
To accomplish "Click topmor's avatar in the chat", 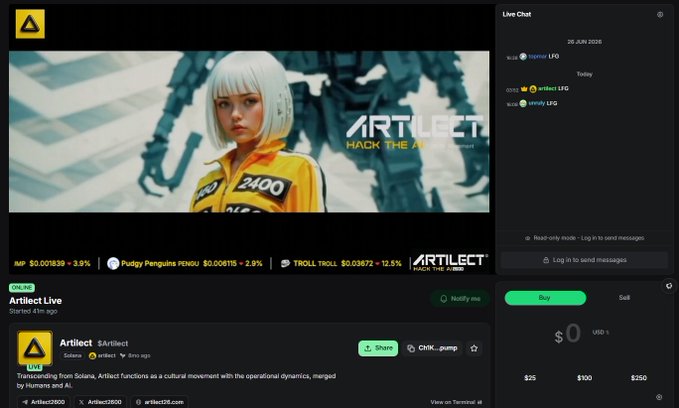I will 523,56.
